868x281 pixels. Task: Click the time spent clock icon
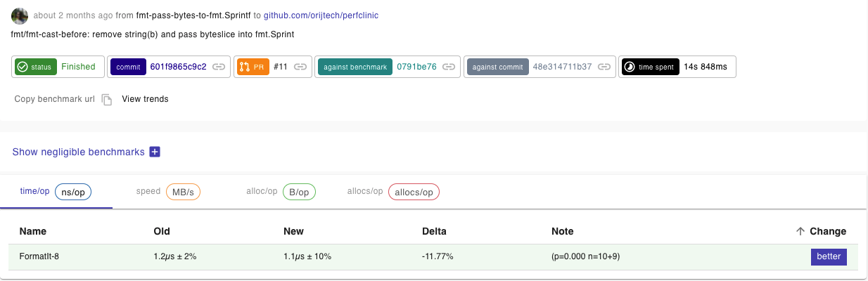point(630,67)
